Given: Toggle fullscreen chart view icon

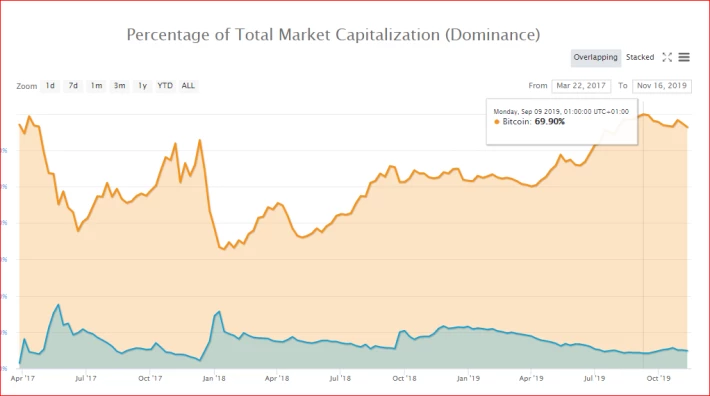Looking at the screenshot, I should 667,57.
